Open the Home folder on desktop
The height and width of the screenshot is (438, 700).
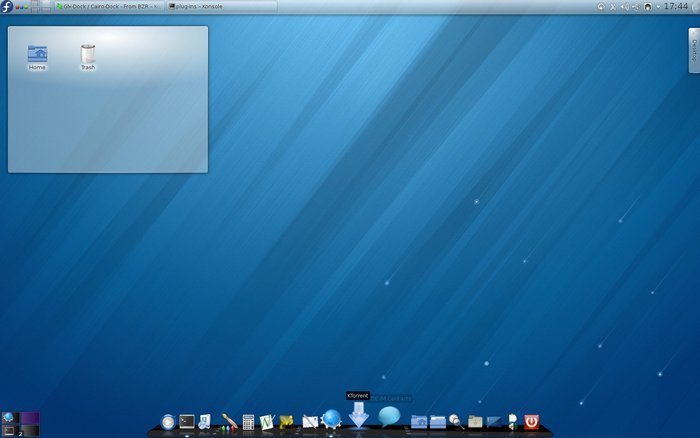click(37, 57)
